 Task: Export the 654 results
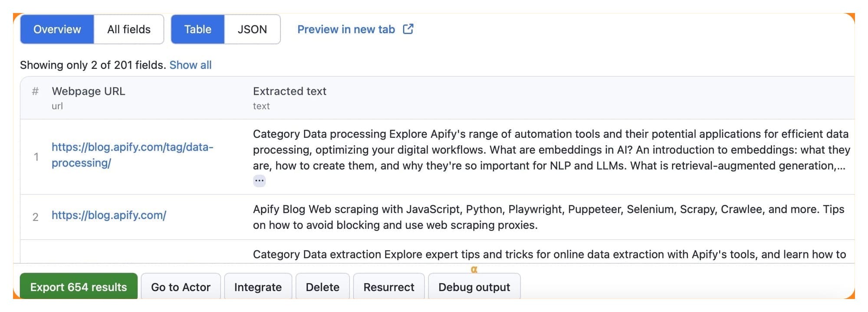[78, 286]
